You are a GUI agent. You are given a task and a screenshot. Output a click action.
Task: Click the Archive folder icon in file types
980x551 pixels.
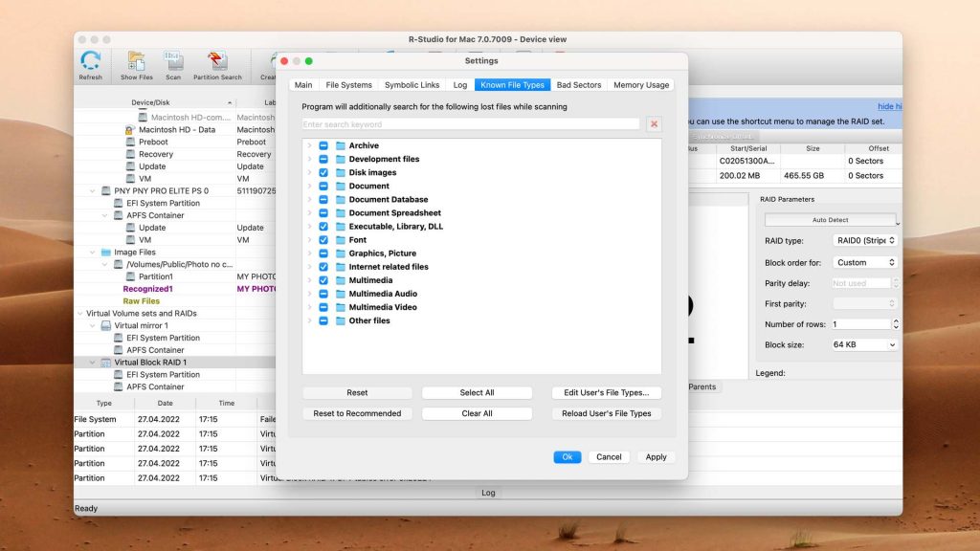(344, 146)
